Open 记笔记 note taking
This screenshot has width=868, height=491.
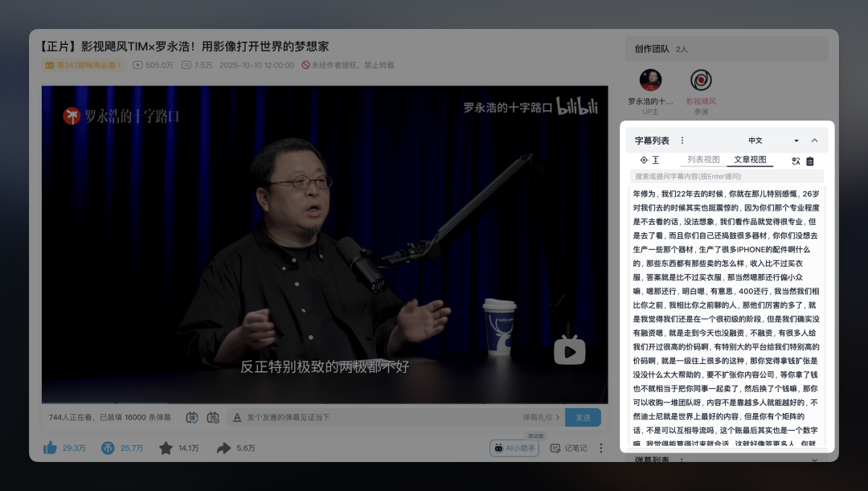pos(568,448)
